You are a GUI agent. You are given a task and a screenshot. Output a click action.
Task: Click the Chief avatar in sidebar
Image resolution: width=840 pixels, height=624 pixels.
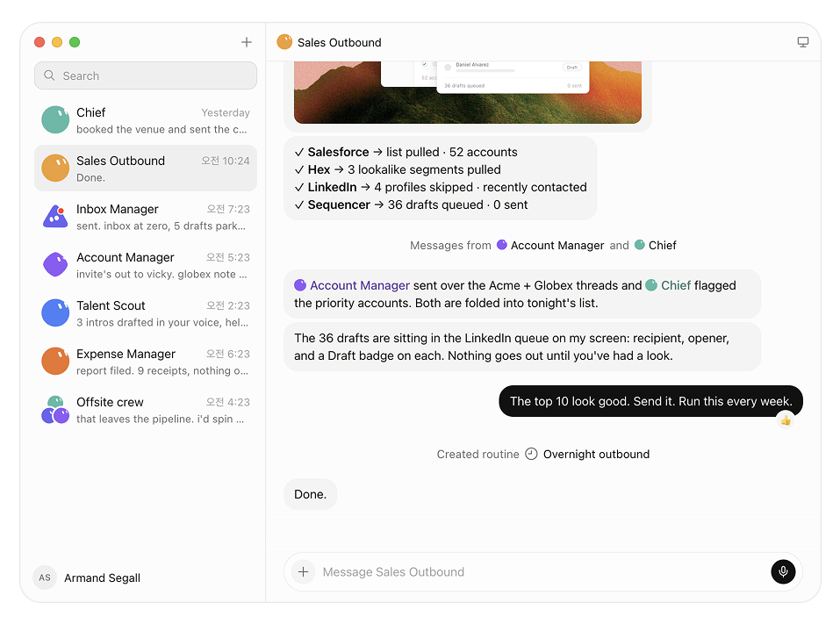[55, 120]
